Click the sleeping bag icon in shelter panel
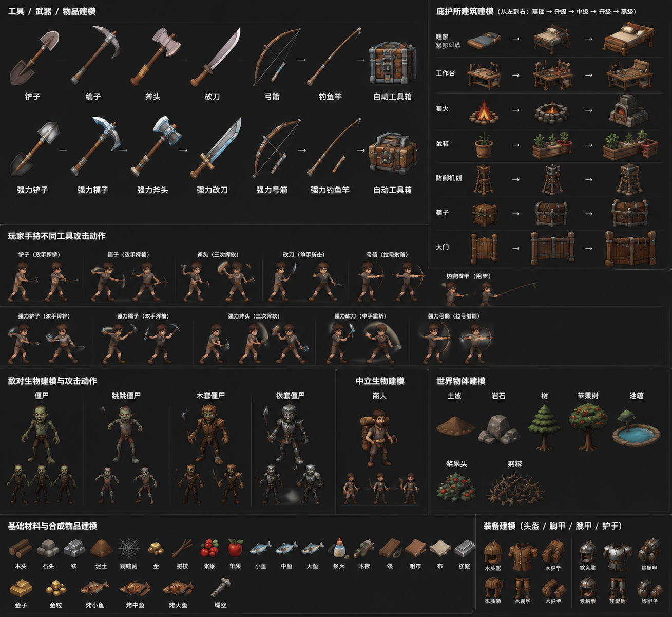Screen dimensions: 672x617 (x=484, y=40)
